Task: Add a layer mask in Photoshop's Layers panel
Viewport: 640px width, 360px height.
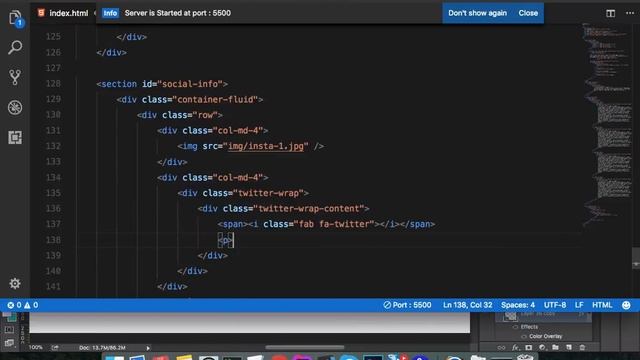Action: tap(529, 348)
